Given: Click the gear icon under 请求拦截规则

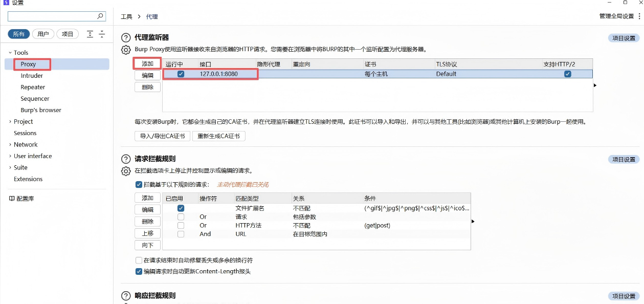Looking at the screenshot, I should pos(126,171).
